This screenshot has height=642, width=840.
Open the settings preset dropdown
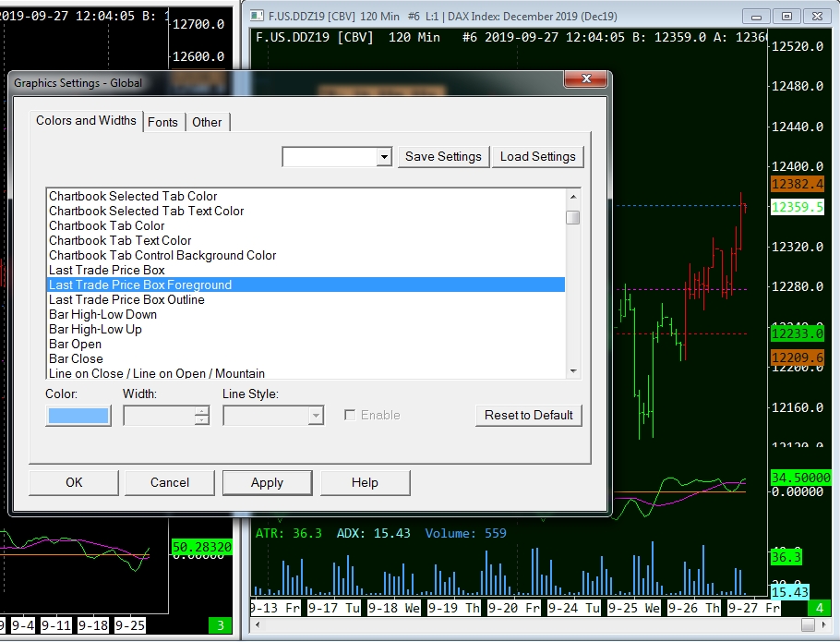point(385,157)
